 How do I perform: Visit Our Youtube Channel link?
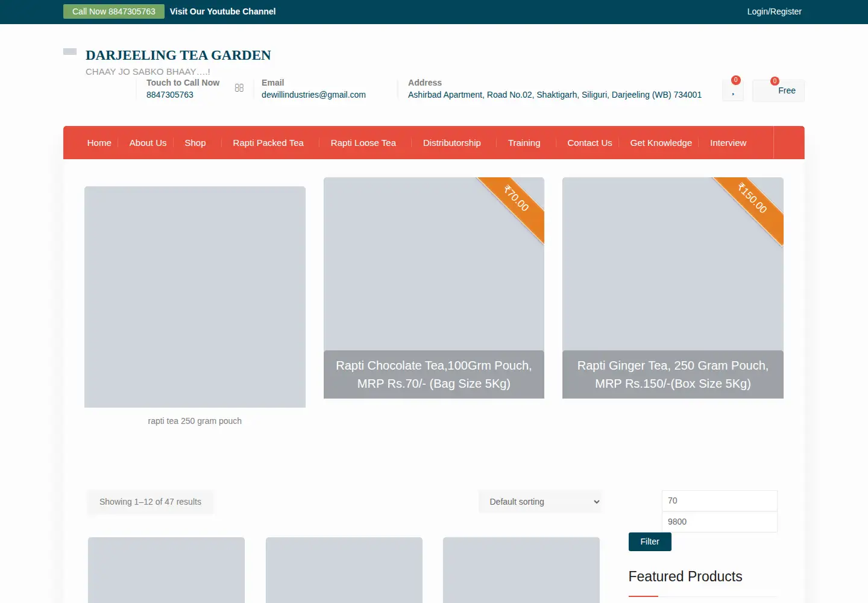pos(223,11)
